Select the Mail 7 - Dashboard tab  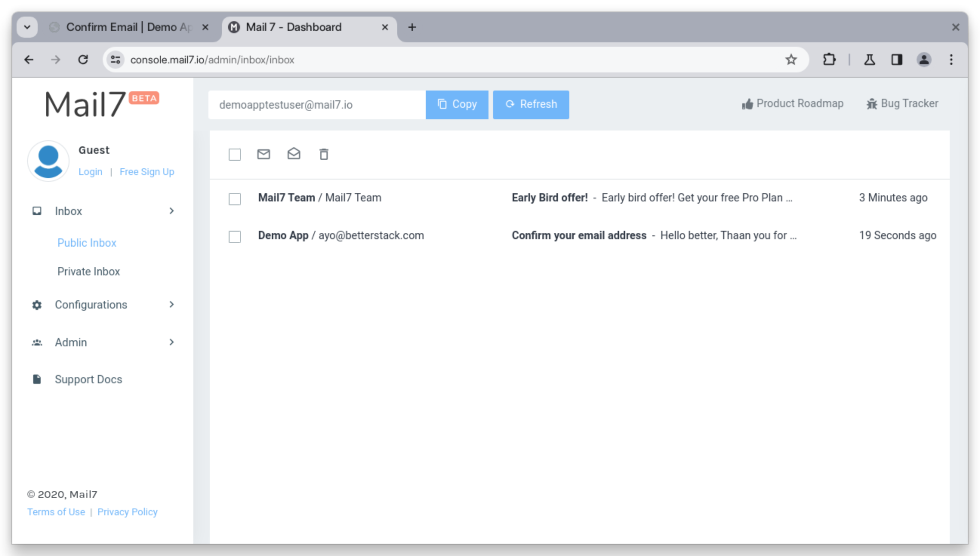[x=310, y=27]
